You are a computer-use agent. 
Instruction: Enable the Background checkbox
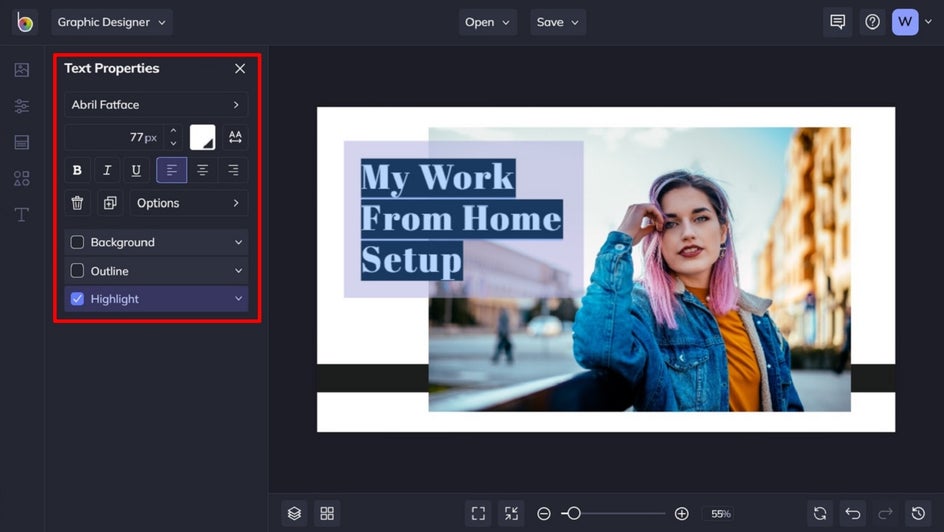point(77,242)
